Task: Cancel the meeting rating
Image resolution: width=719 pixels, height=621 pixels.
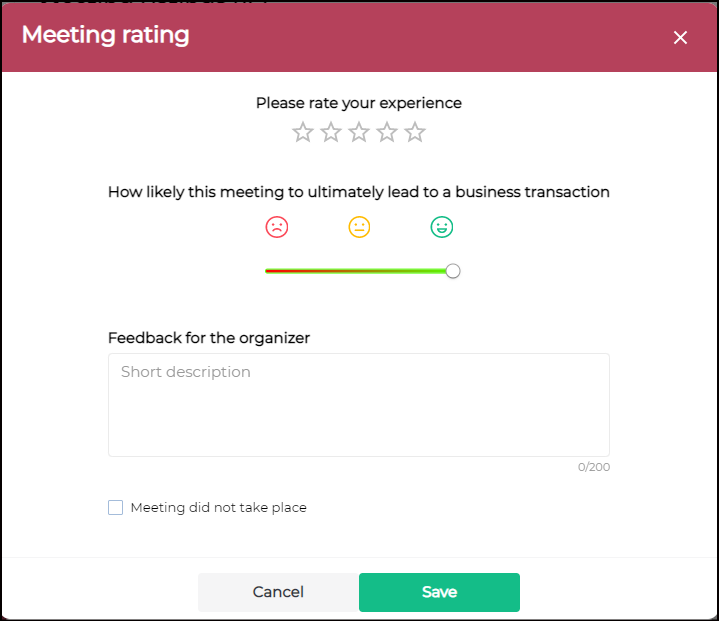Action: click(x=278, y=592)
